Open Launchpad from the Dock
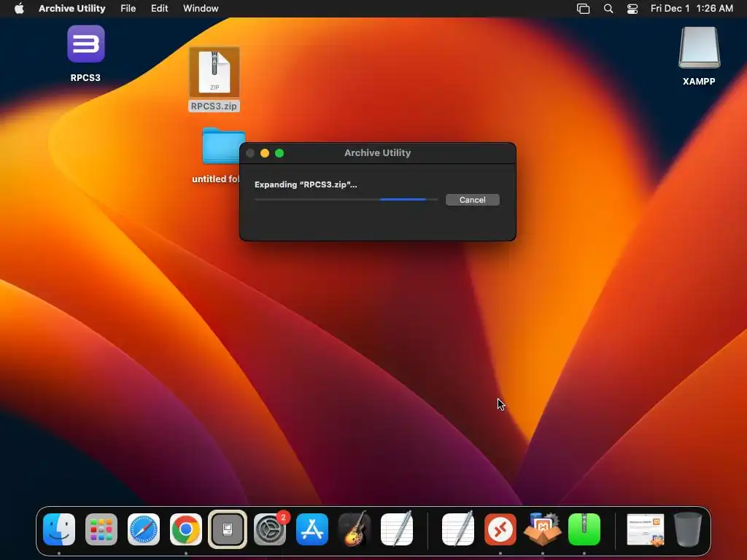The width and height of the screenshot is (747, 560). 101,529
